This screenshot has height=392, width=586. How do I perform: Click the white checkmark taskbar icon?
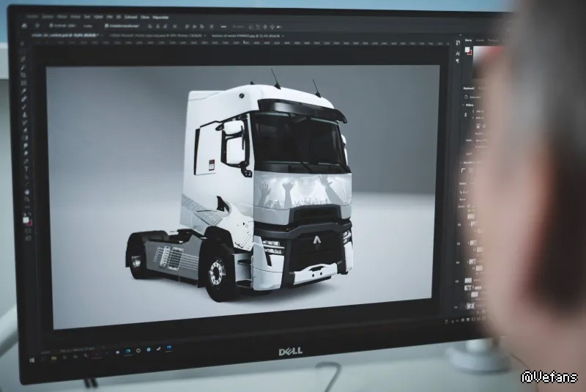(x=158, y=349)
